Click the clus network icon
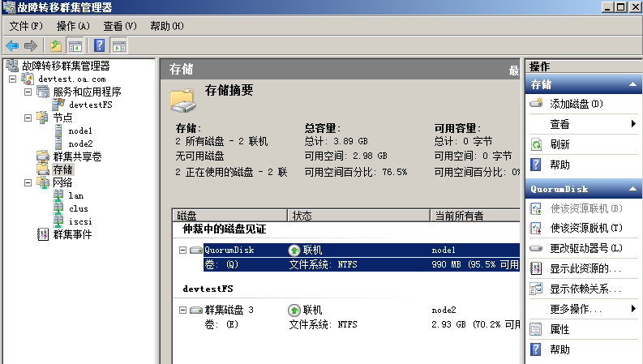 pyautogui.click(x=58, y=208)
